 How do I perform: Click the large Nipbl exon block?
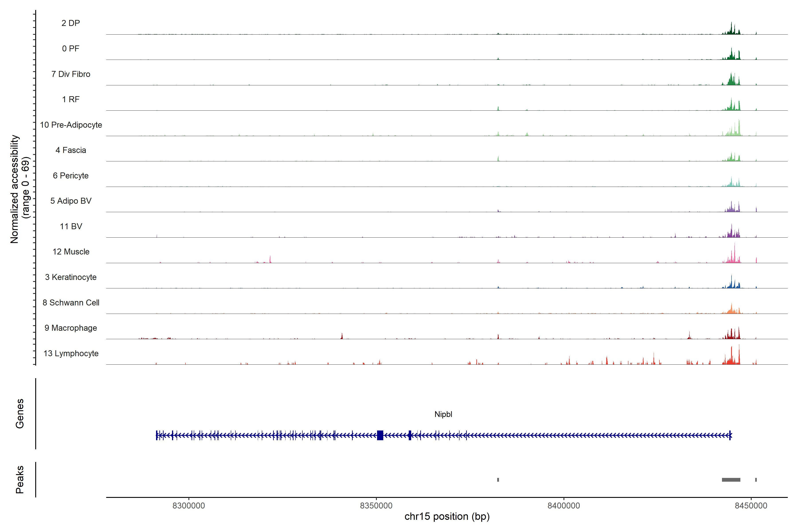point(380,435)
